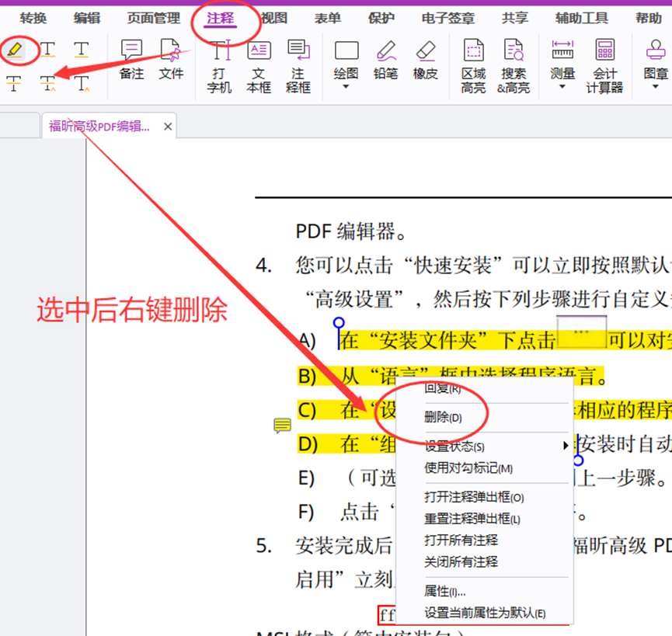Open the 页面管理 ribbon tab

153,18
